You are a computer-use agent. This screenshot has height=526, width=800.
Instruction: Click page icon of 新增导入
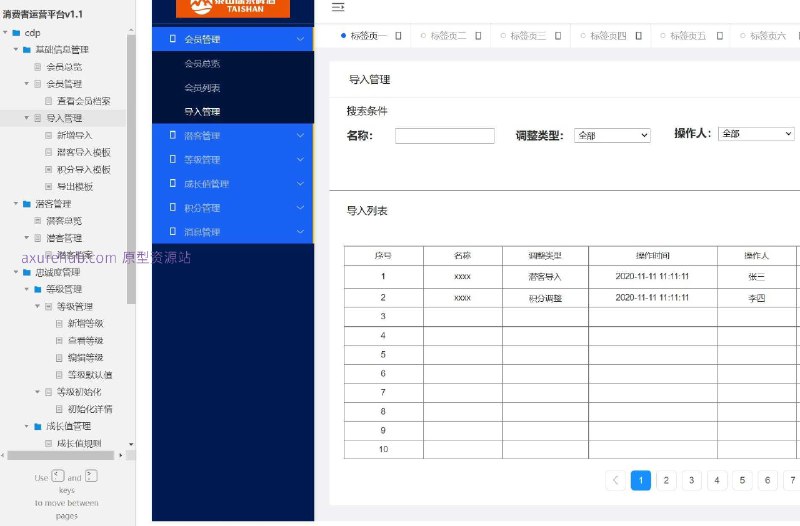tap(48, 135)
